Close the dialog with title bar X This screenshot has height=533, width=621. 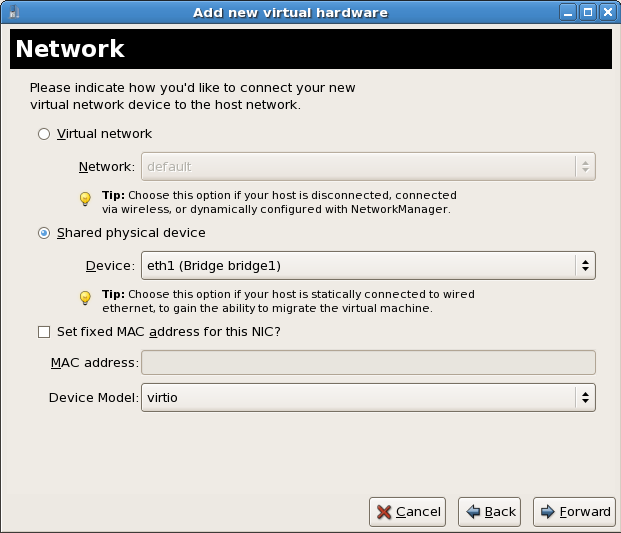pyautogui.click(x=607, y=12)
